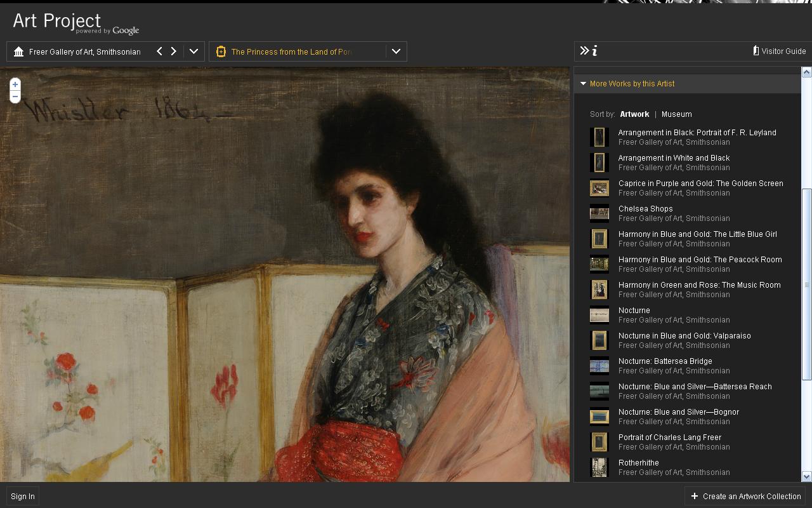Zoom in on the painting
The width and height of the screenshot is (812, 508).
15,84
